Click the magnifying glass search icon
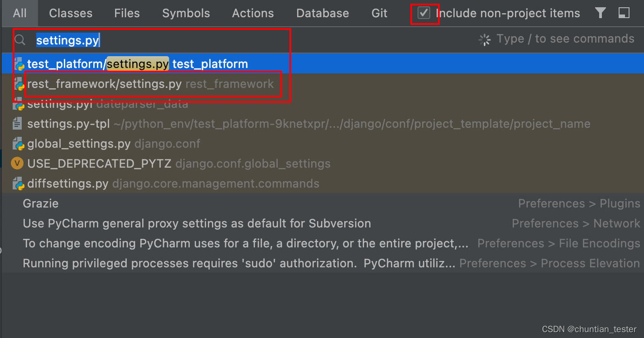Screen dimensions: 644x338 pyautogui.click(x=19, y=40)
